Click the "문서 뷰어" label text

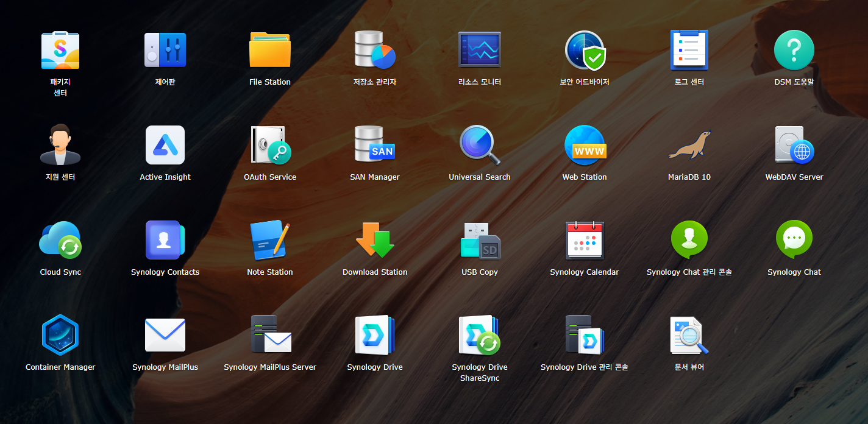(x=689, y=367)
